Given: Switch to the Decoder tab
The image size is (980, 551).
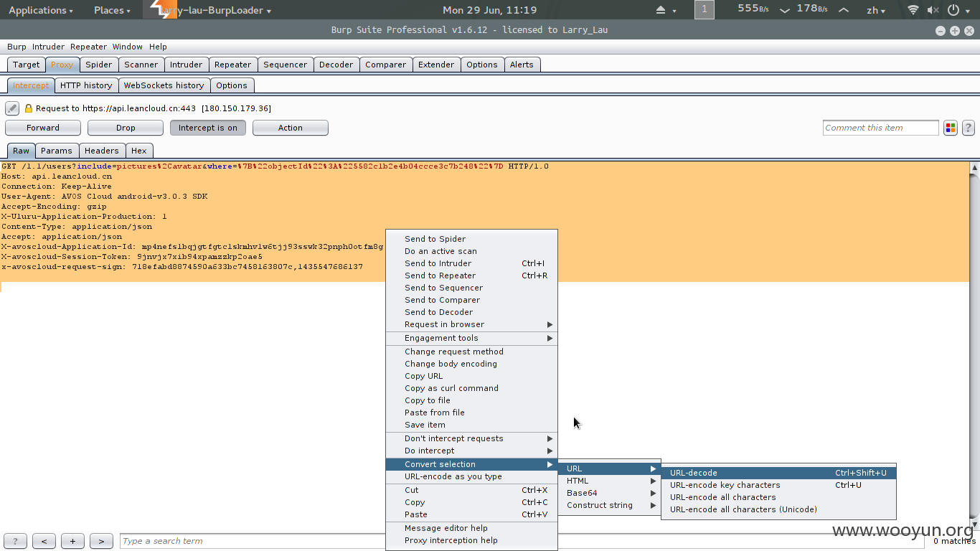Looking at the screenshot, I should (x=336, y=65).
